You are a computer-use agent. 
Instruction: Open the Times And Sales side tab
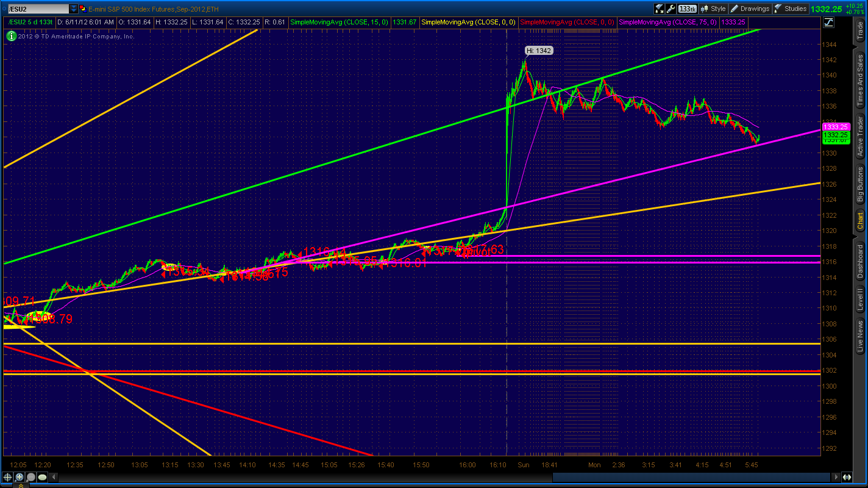[860, 80]
